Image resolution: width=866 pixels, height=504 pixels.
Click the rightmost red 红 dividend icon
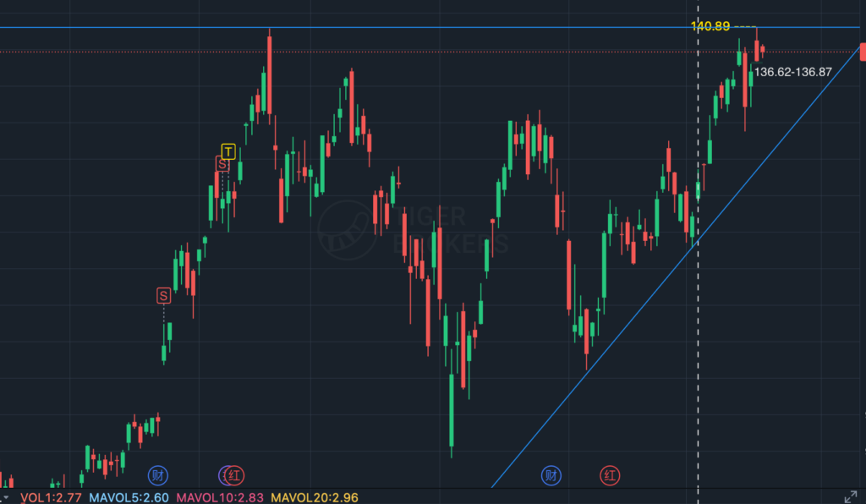(609, 475)
